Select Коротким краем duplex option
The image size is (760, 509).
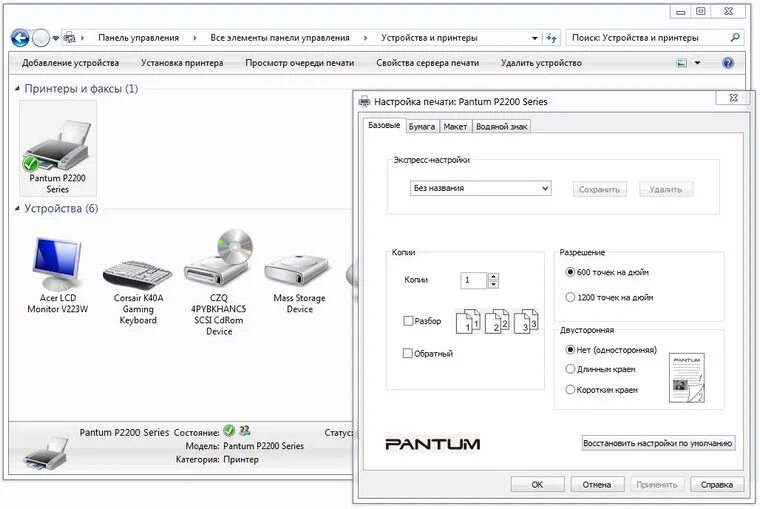coord(570,390)
